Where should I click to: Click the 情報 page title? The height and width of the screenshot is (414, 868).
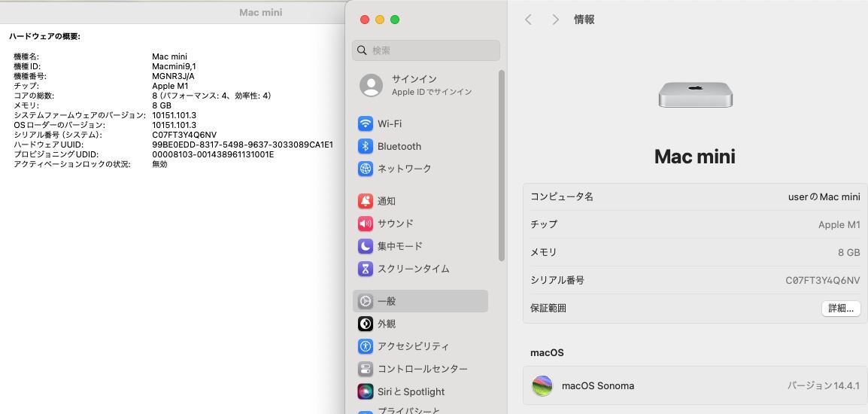[584, 20]
